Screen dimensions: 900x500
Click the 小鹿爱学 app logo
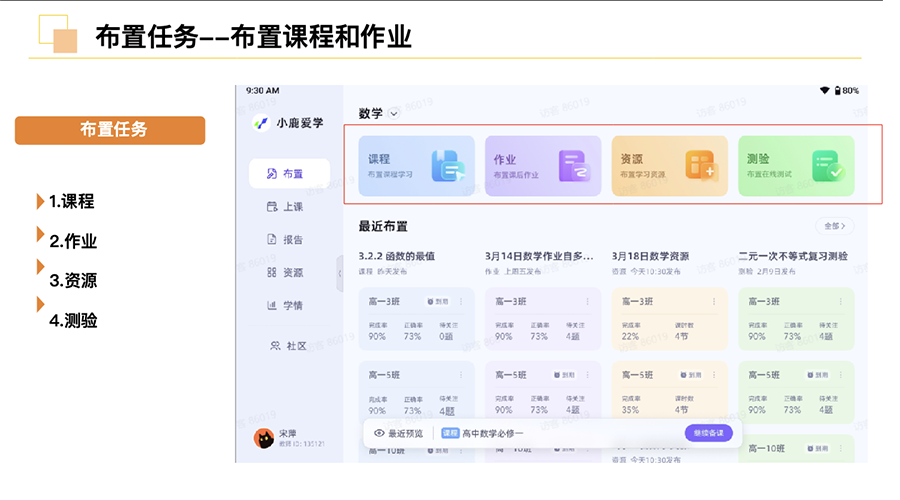point(262,123)
